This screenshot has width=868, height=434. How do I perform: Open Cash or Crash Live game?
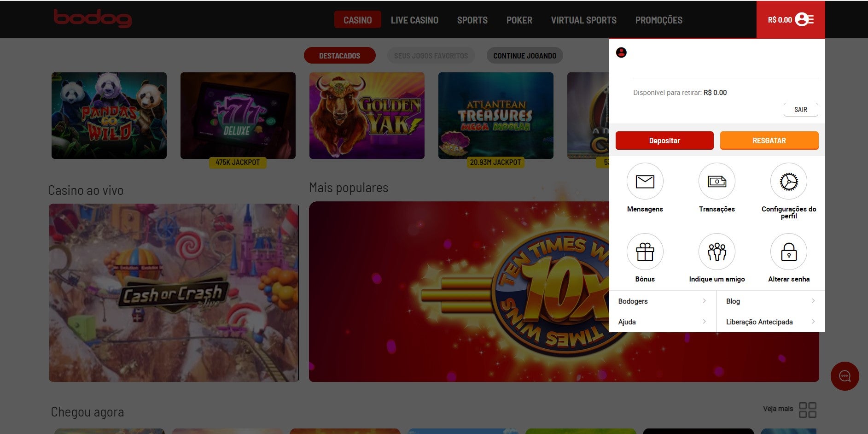click(174, 293)
